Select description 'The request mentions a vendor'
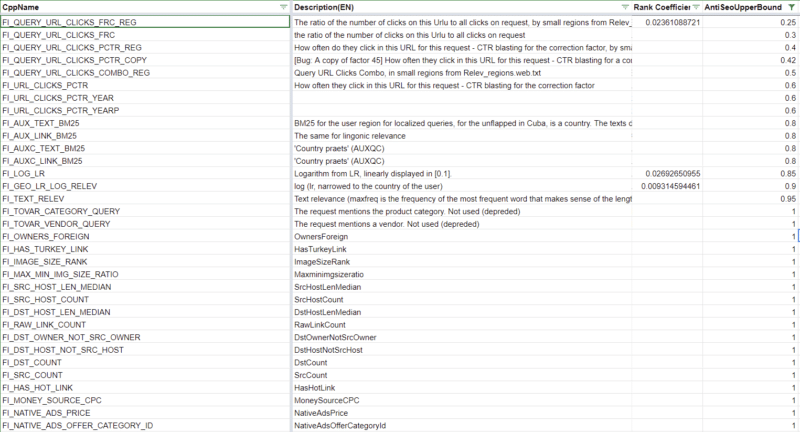 coord(461,224)
